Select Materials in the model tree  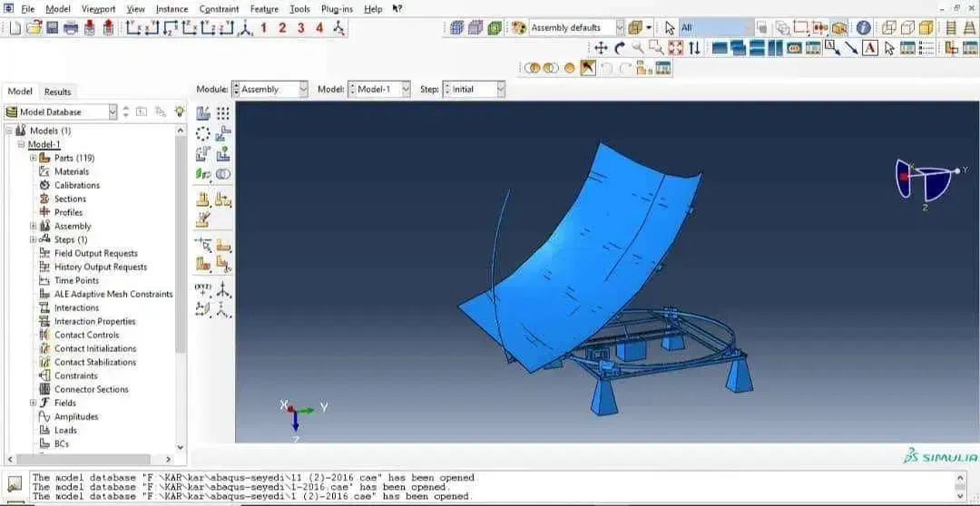[x=71, y=171]
